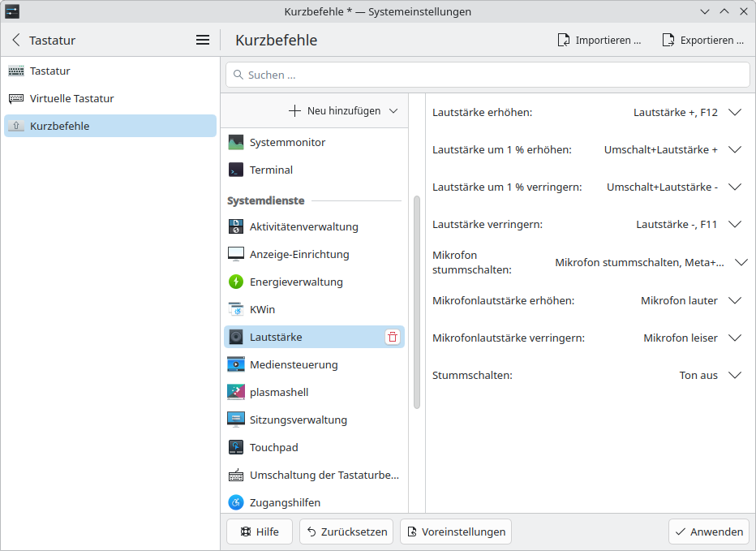Click the Anwenden button
Screen dimensions: 756x551
coord(709,532)
